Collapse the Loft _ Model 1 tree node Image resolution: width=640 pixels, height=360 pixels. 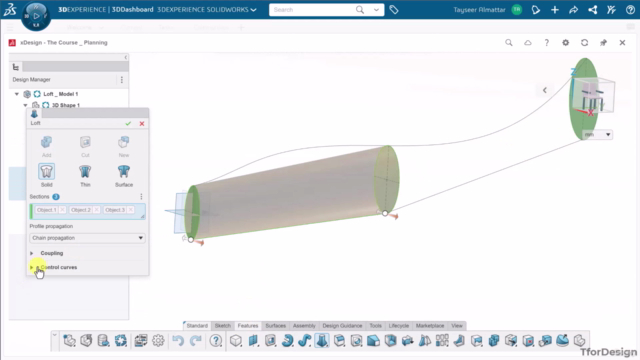(17, 94)
